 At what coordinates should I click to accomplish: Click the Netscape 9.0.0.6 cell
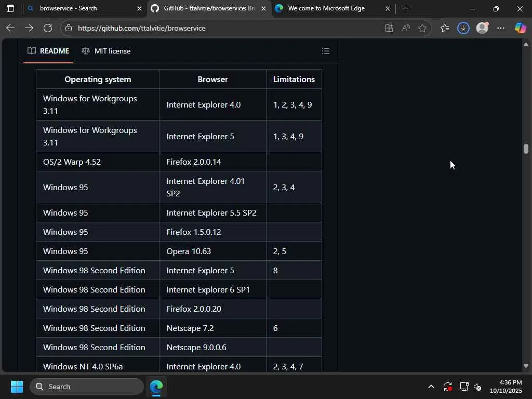[212, 347]
